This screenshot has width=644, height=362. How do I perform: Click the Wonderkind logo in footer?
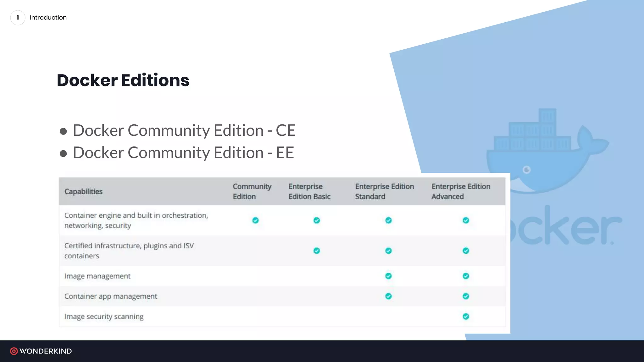(41, 351)
